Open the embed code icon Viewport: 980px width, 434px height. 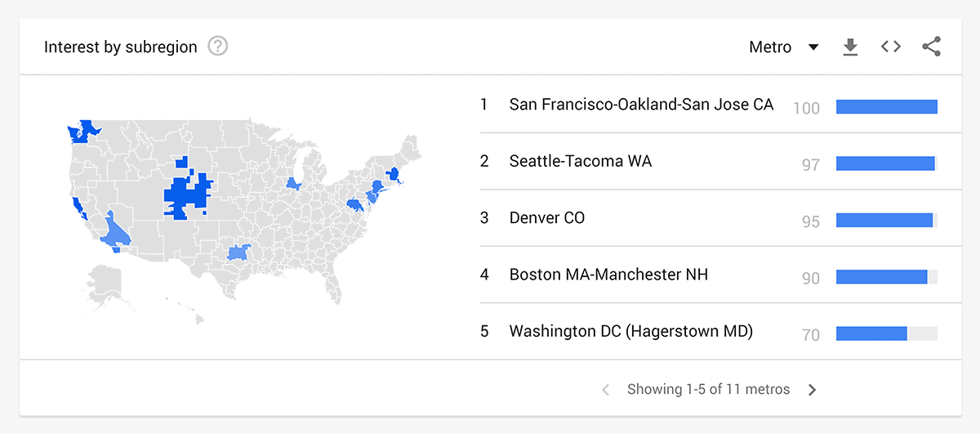click(891, 47)
